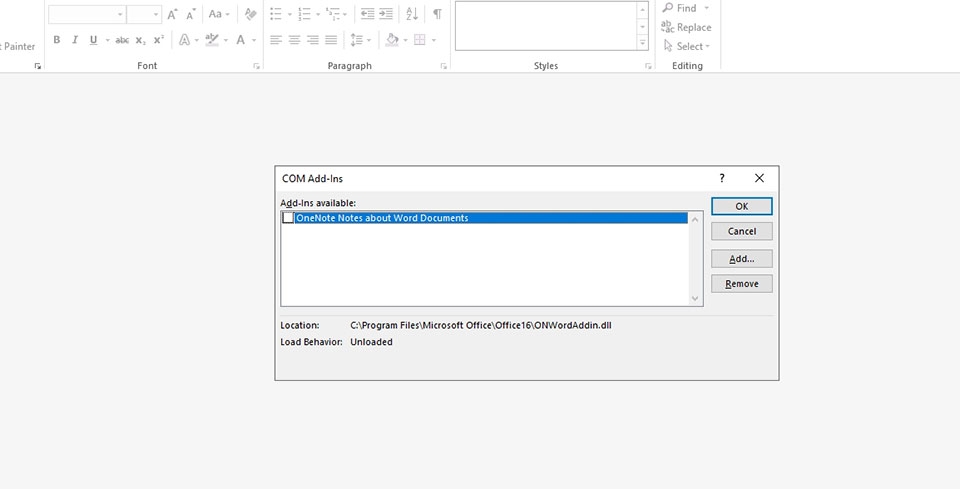Expand the Find options arrow
Viewport: 960px width, 489px height.
(x=707, y=8)
